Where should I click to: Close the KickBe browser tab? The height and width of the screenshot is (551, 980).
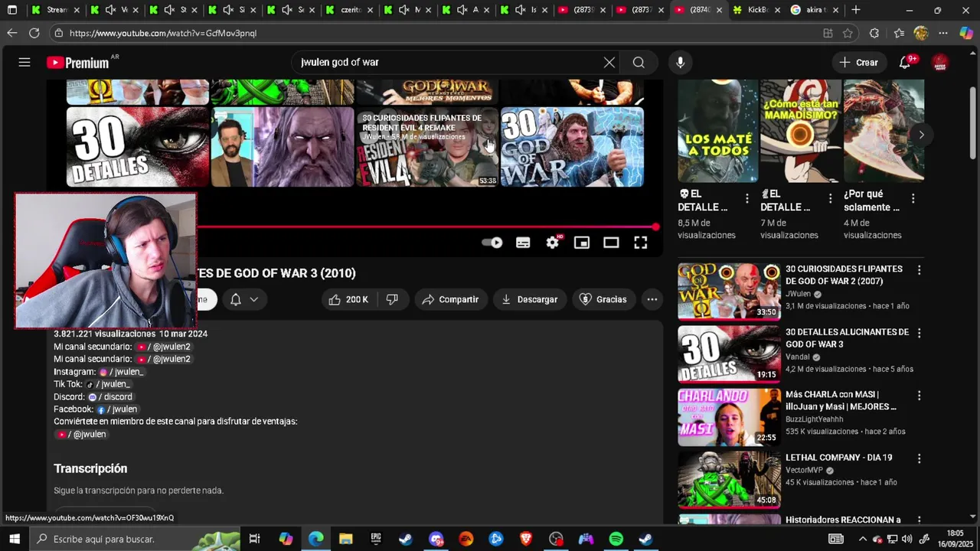click(777, 10)
